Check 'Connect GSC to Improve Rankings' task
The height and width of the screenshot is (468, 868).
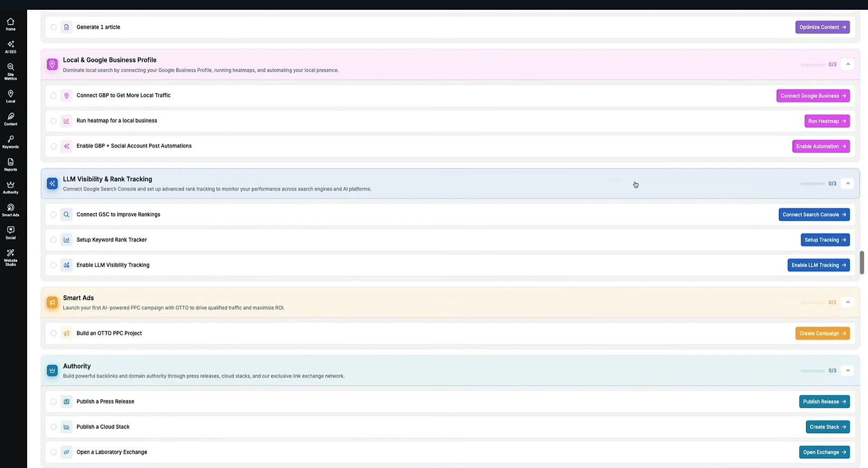(x=54, y=215)
